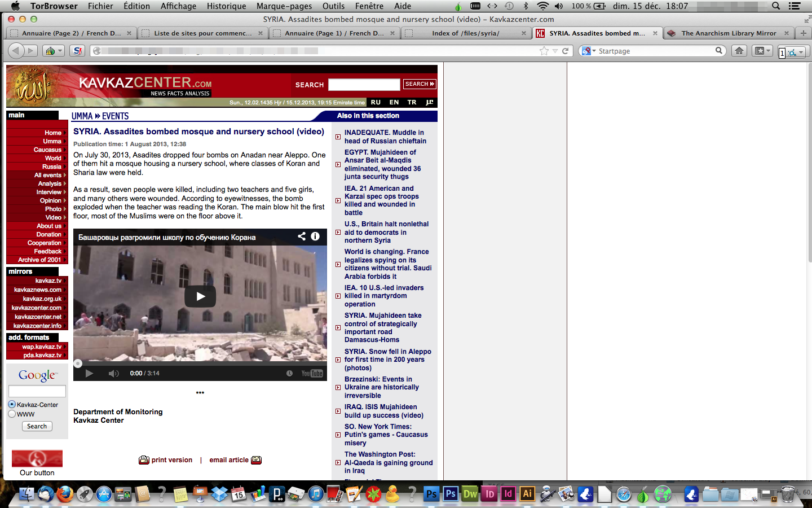Open the kavkaz.org.uk mirror link
The width and height of the screenshot is (812, 508).
pyautogui.click(x=42, y=299)
